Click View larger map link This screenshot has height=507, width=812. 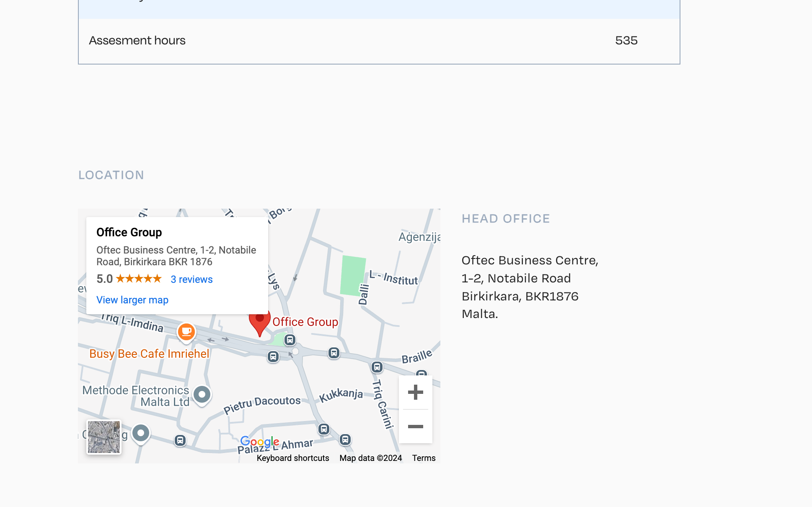click(132, 300)
